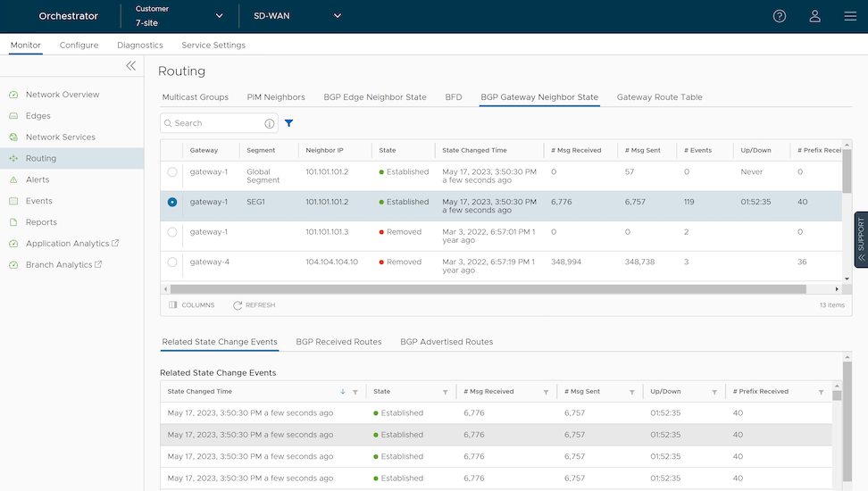Sort by State Changed Time arrow
The width and height of the screenshot is (868, 491).
click(343, 392)
